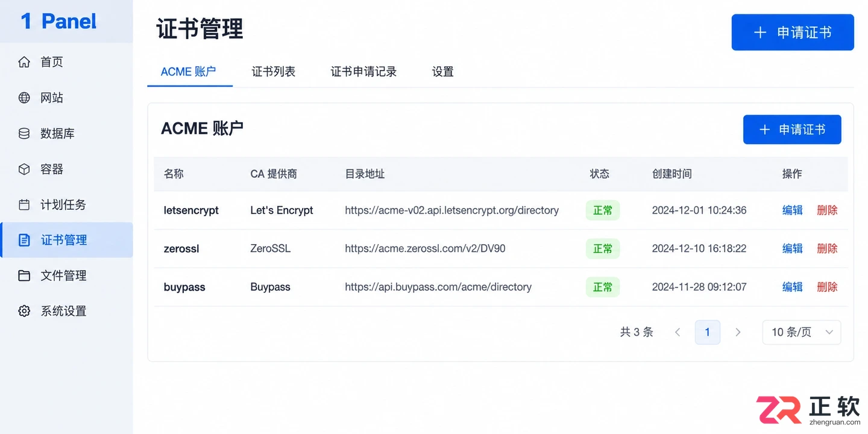This screenshot has width=868, height=434.
Task: Switch to the ACME 账户 tab
Action: point(189,72)
